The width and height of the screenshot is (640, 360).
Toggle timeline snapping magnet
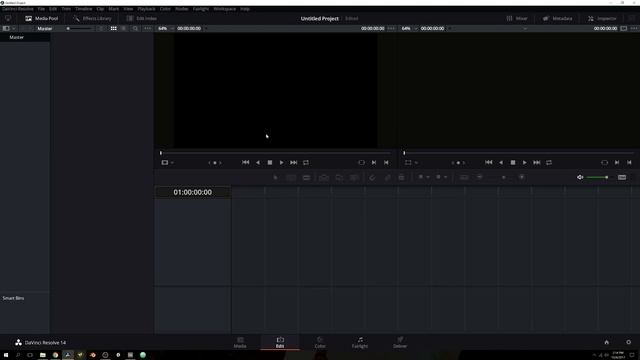pos(372,178)
